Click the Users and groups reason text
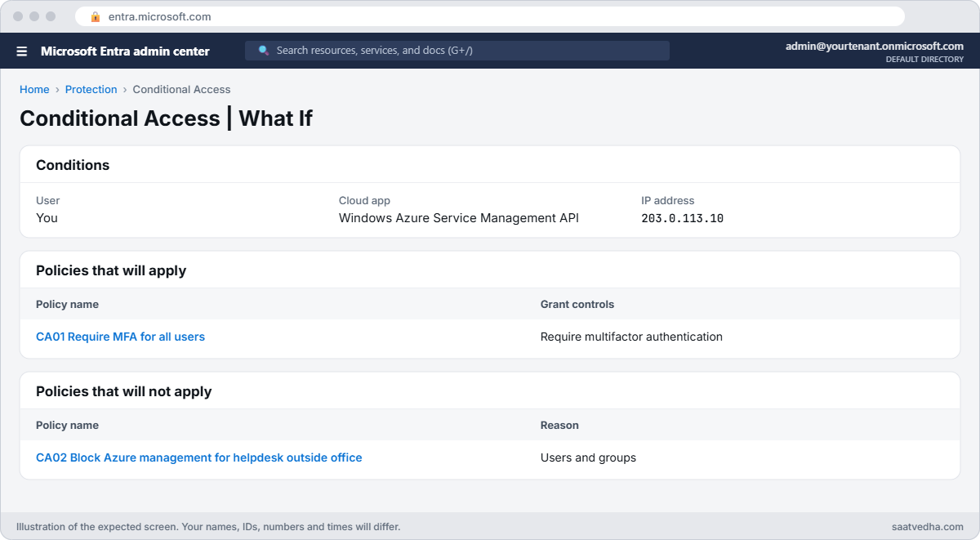This screenshot has height=540, width=980. tap(588, 457)
